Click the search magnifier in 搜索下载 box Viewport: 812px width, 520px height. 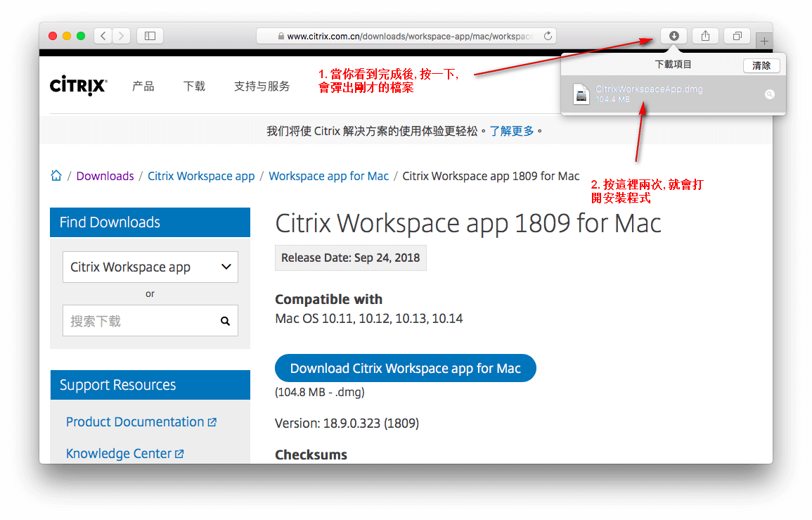225,321
